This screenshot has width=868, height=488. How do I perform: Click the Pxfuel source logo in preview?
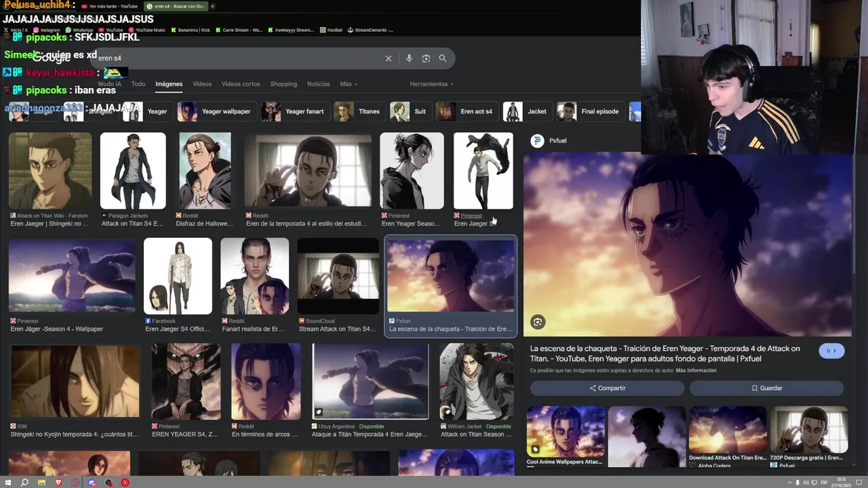point(537,140)
